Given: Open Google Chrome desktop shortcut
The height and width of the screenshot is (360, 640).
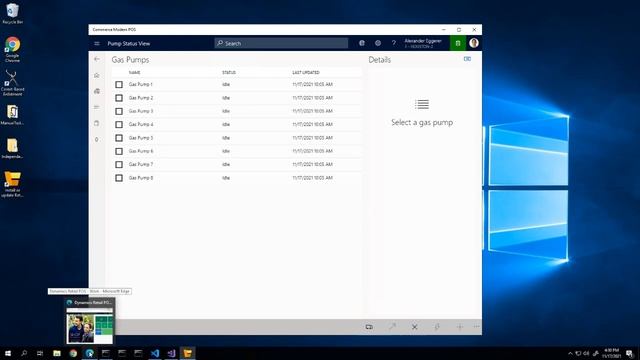Looking at the screenshot, I should pyautogui.click(x=12, y=49).
